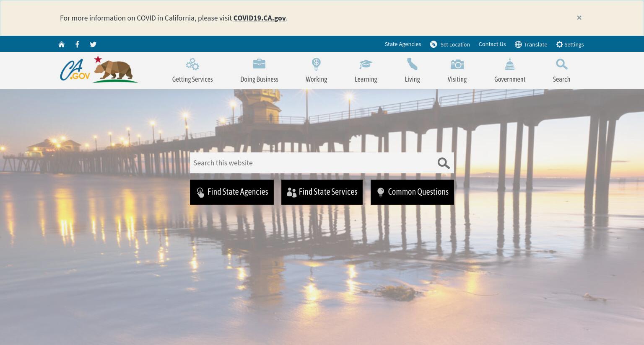This screenshot has height=345, width=644.
Task: Open the Translate text link
Action: click(x=535, y=44)
